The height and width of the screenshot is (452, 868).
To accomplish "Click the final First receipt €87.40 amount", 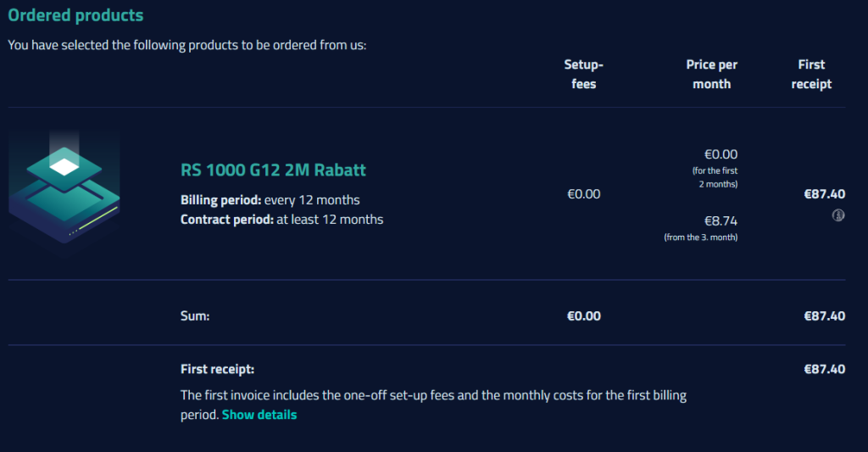I will pos(824,369).
